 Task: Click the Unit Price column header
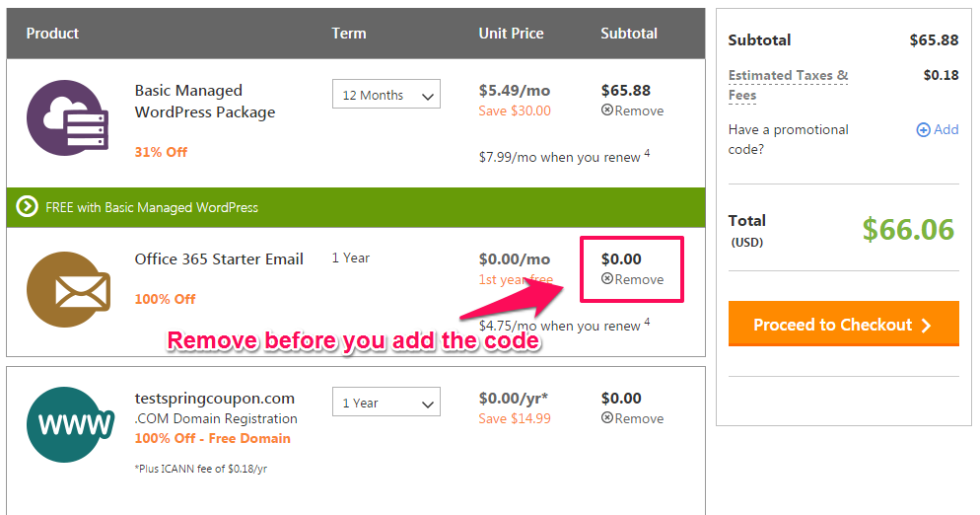[512, 34]
